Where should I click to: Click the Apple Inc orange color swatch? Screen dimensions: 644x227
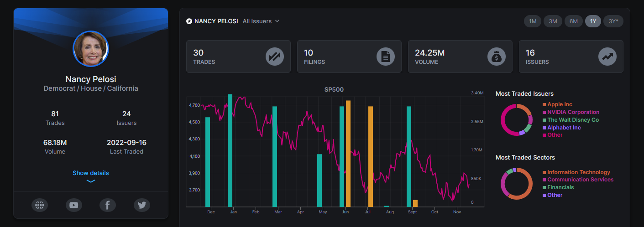544,104
